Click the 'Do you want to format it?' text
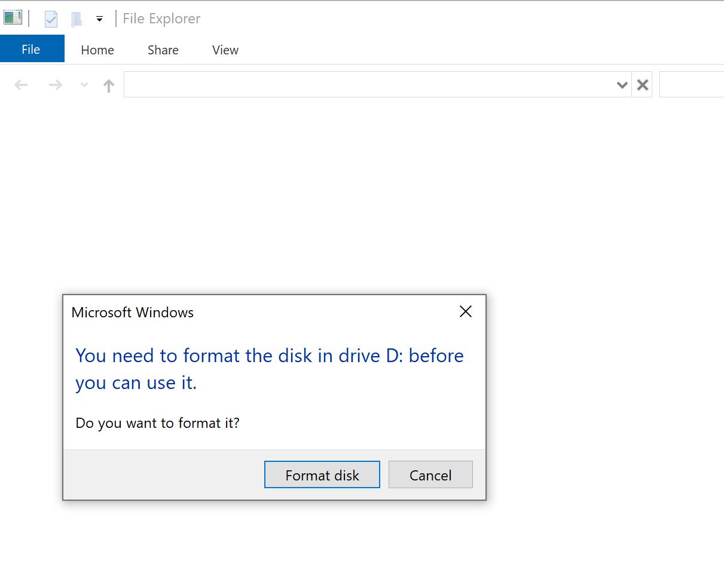Screen dimensions: 724x588 point(157,423)
